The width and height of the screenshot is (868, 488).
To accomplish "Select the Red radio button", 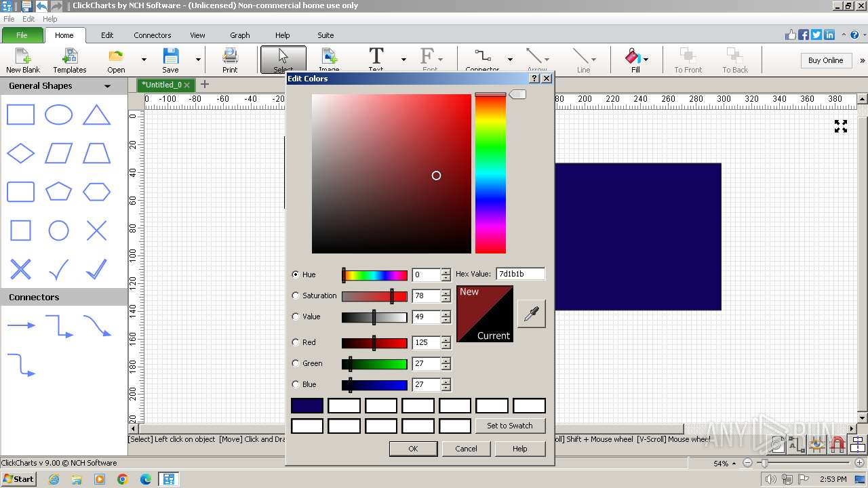I will [x=295, y=342].
